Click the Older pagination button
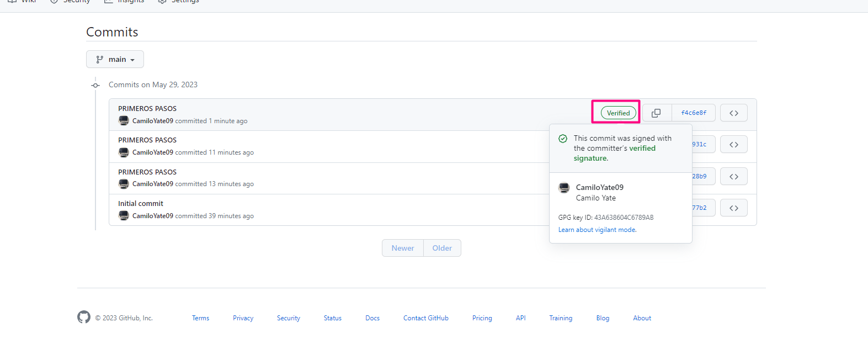868x354 pixels. tap(442, 248)
